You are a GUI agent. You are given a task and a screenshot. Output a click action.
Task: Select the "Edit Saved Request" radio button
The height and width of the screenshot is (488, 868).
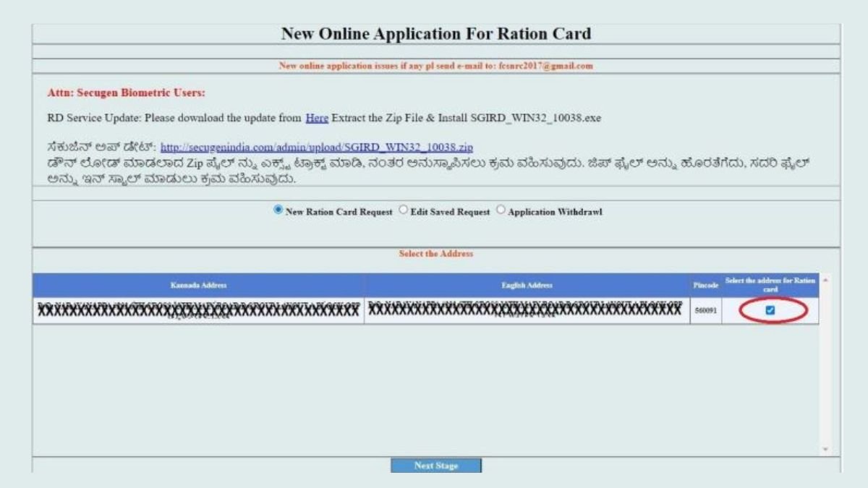click(x=402, y=212)
